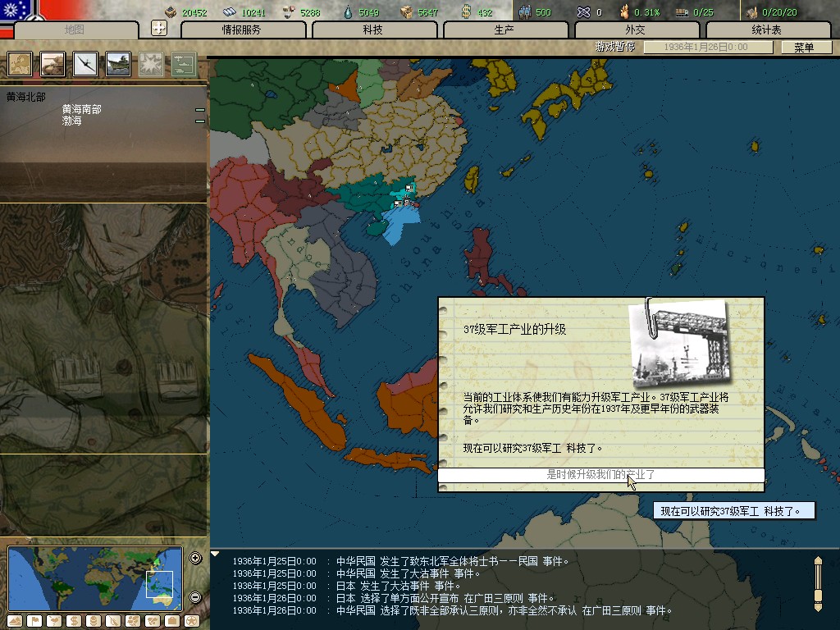Zoom in the minimap with plus button

(x=195, y=558)
